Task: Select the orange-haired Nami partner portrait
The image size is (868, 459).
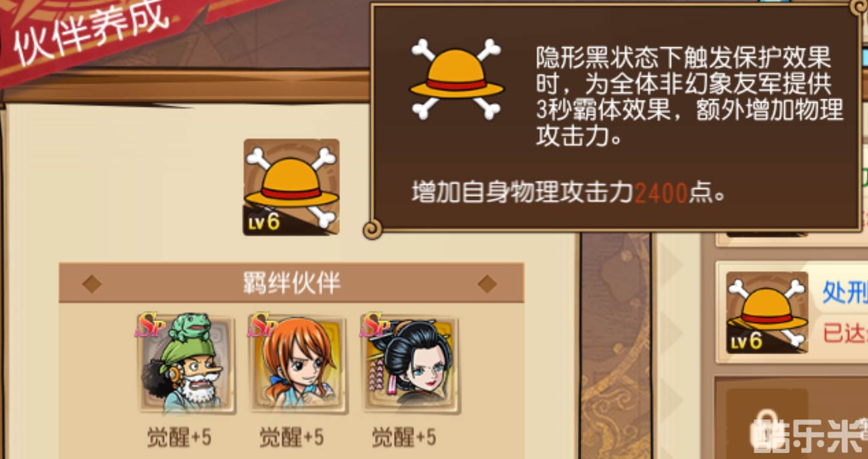Action: click(x=298, y=363)
